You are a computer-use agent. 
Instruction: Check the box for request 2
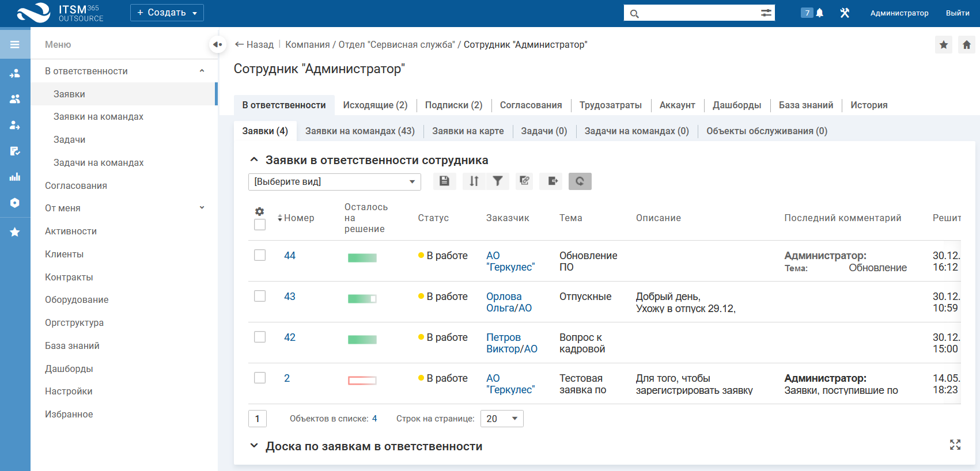click(260, 378)
